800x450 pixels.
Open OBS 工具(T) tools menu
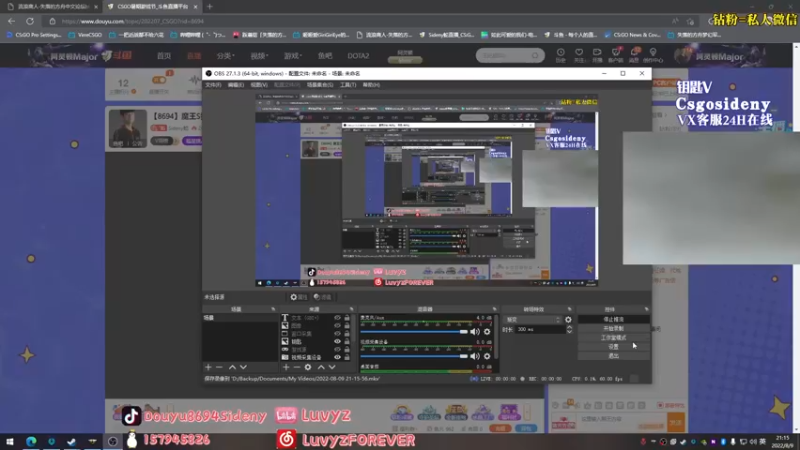tap(348, 85)
